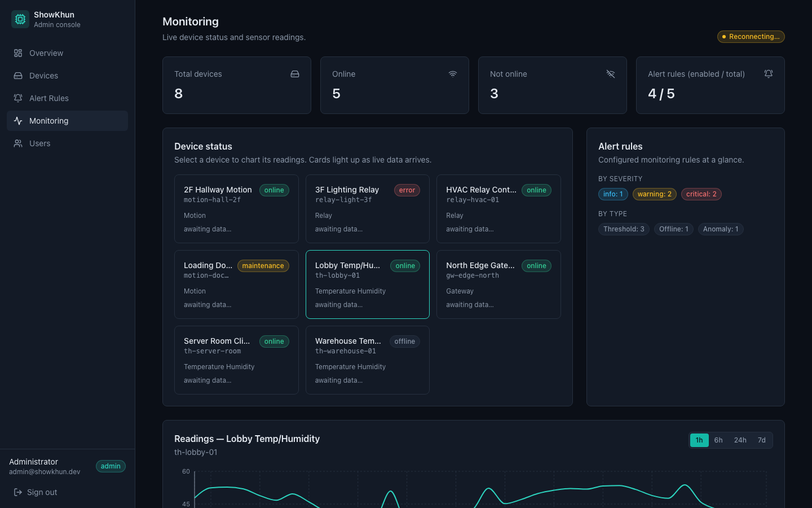812x508 pixels.
Task: Click the admin role badge
Action: 111,466
